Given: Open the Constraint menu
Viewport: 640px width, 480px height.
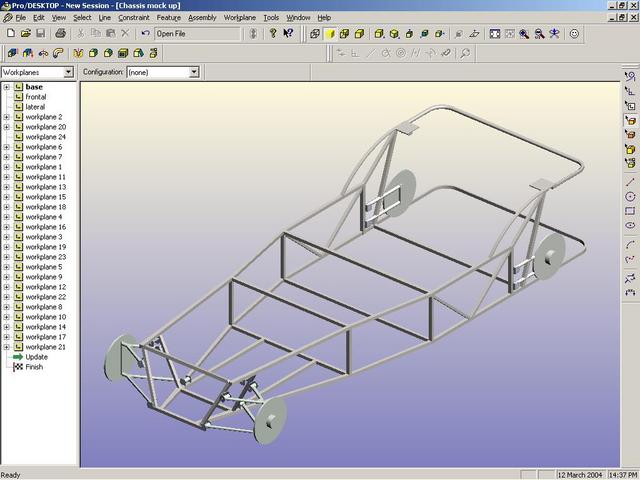Looking at the screenshot, I should 134,18.
